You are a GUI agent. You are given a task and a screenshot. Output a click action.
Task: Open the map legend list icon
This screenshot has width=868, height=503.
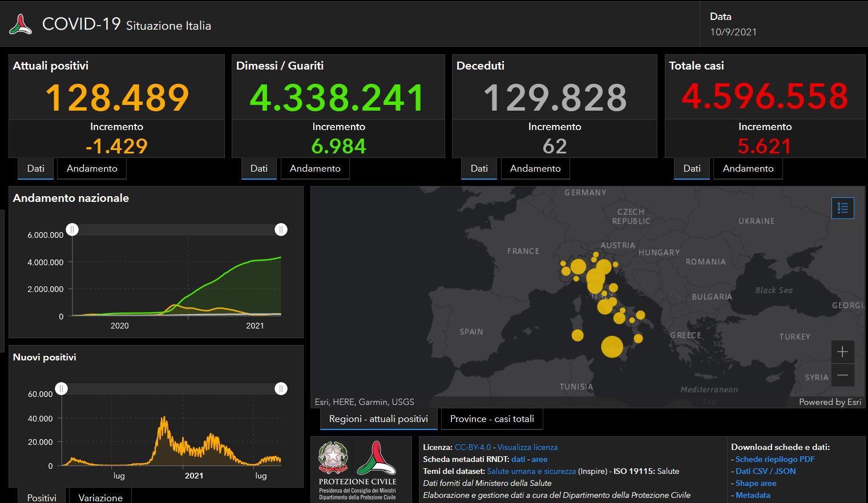click(x=842, y=209)
